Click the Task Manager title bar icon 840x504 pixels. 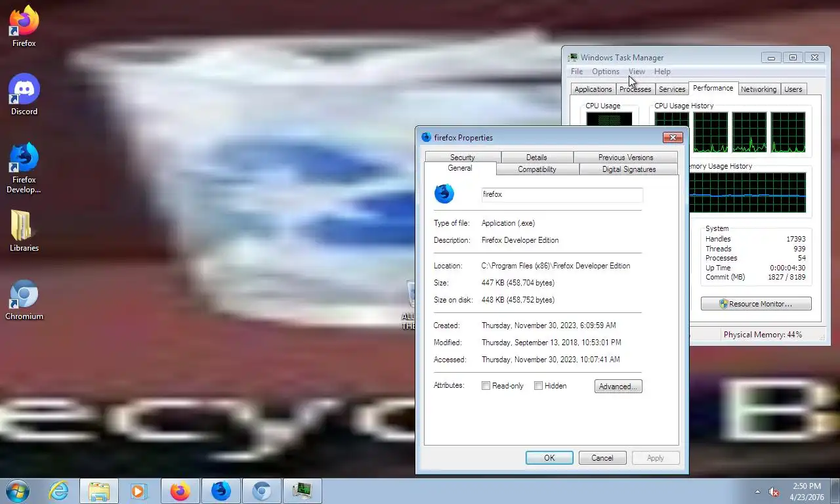pyautogui.click(x=573, y=58)
